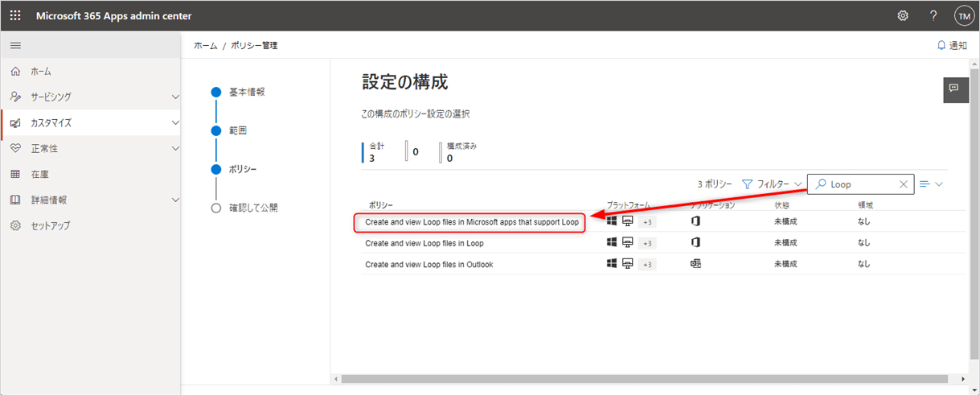
Task: Expand the 正常性 chevron
Action: click(x=175, y=149)
